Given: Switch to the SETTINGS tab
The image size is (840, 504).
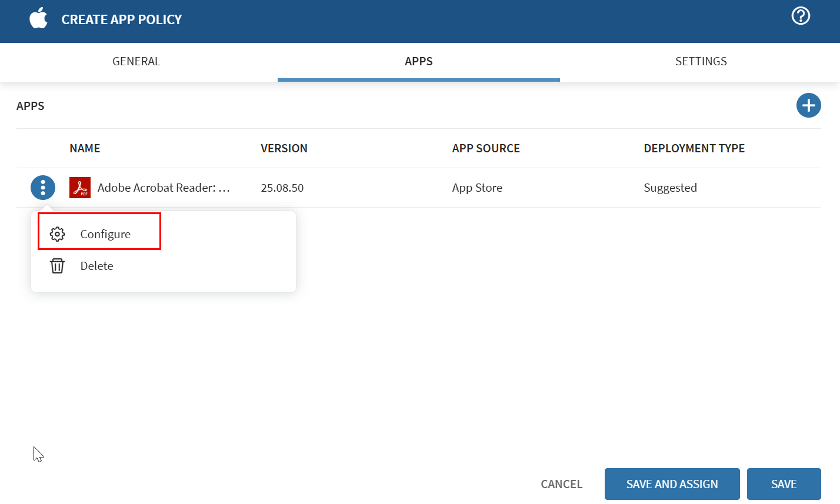Looking at the screenshot, I should tap(701, 61).
